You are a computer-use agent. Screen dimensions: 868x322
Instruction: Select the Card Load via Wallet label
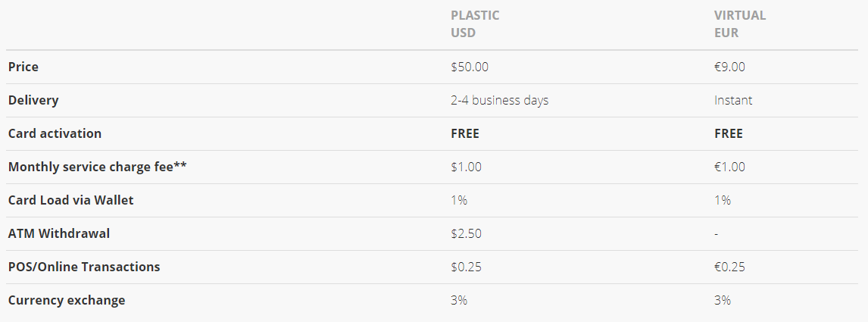pos(71,200)
